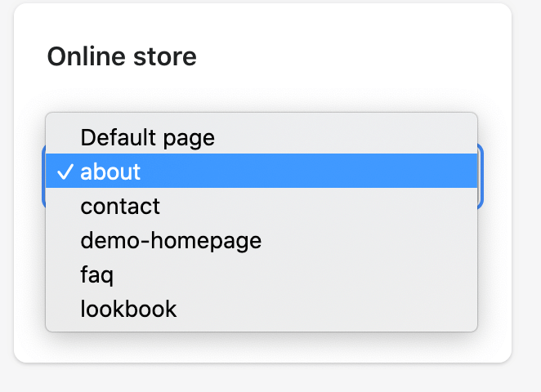Revert the template to Default page
The image size is (541, 392).
(x=147, y=137)
